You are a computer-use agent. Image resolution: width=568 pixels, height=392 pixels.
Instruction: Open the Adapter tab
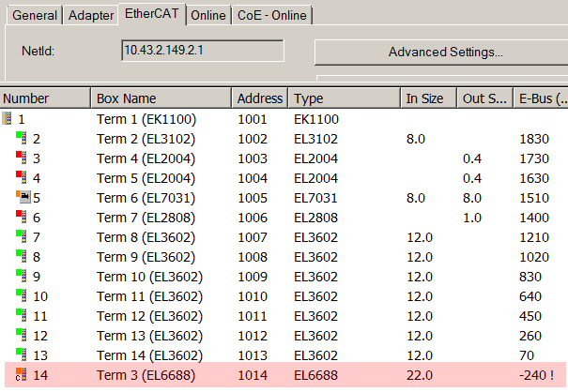[x=91, y=15]
